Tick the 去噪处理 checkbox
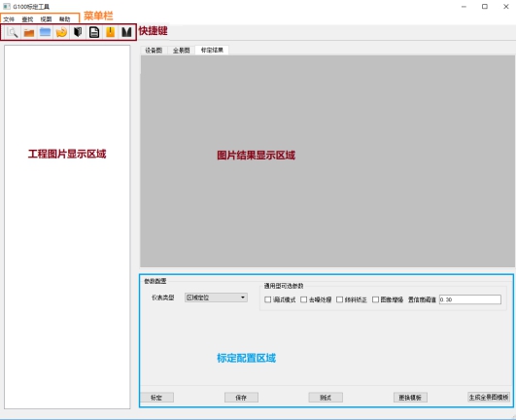Screen dimensions: 516x420 coord(304,299)
